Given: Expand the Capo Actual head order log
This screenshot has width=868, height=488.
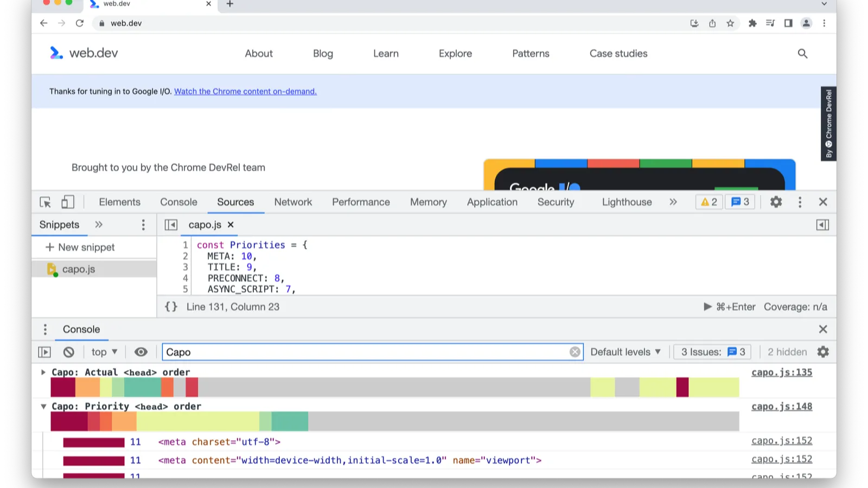Looking at the screenshot, I should click(43, 373).
